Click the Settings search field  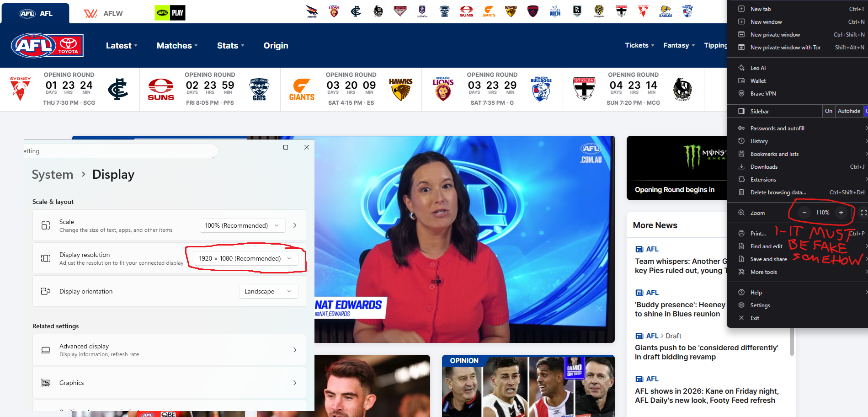tap(120, 151)
